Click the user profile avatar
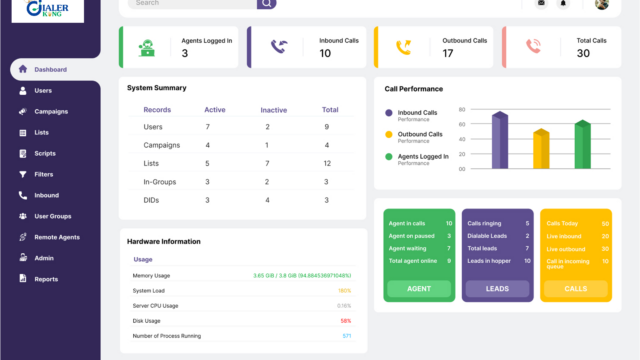 (x=602, y=4)
